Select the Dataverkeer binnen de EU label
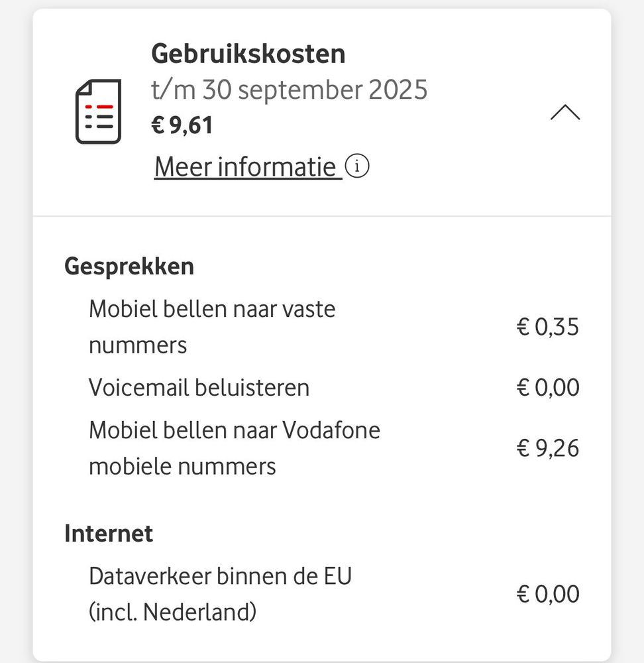Viewport: 644px width, 663px height. 220,576
